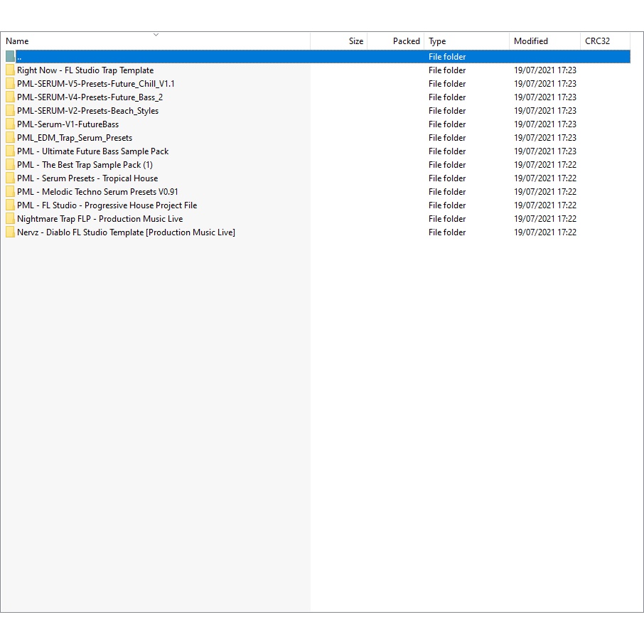Select PML-SERUM-V2-Presets-Beach_Styles folder name
The width and height of the screenshot is (644, 644).
[87, 111]
